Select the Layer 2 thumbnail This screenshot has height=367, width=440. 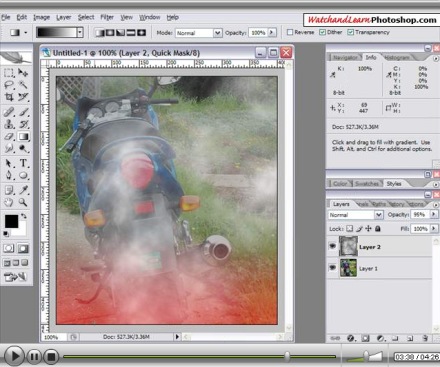(348, 246)
